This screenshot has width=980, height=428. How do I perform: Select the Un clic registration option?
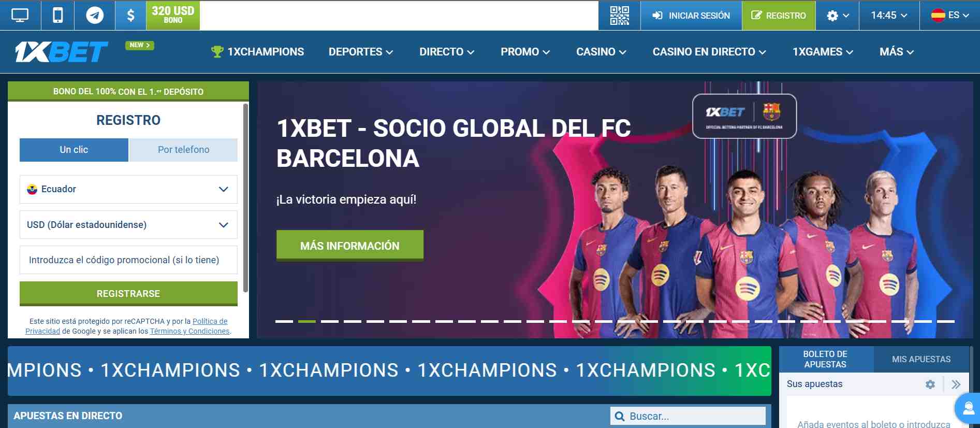point(74,150)
